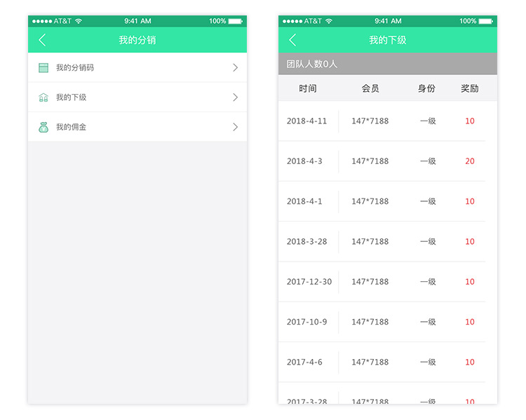Viewport: 526px width, 420px height.
Task: Expand the 我的分销码 row chevron
Action: (235, 68)
